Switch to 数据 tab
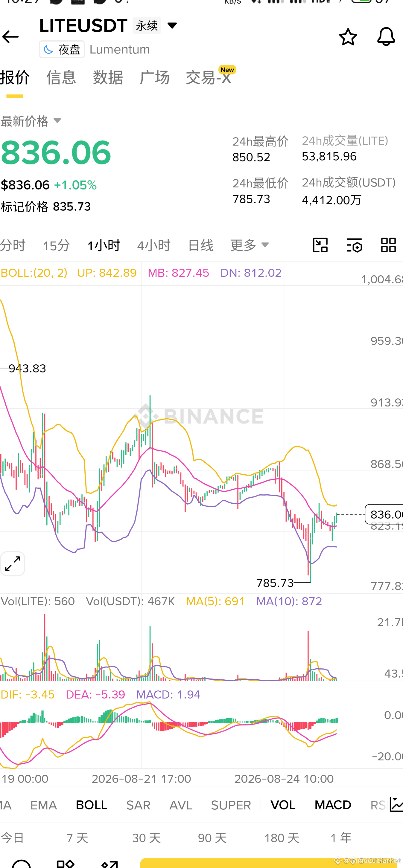 click(x=108, y=77)
